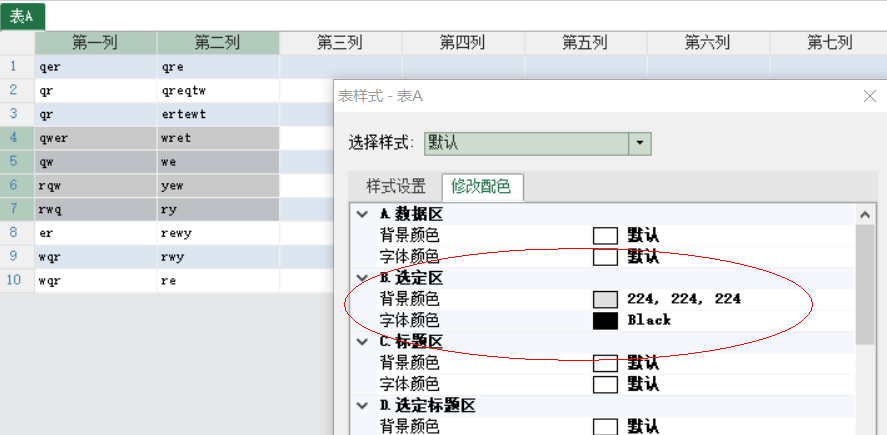
Task: Click the color list scrollbar thumb
Action: tap(864, 285)
